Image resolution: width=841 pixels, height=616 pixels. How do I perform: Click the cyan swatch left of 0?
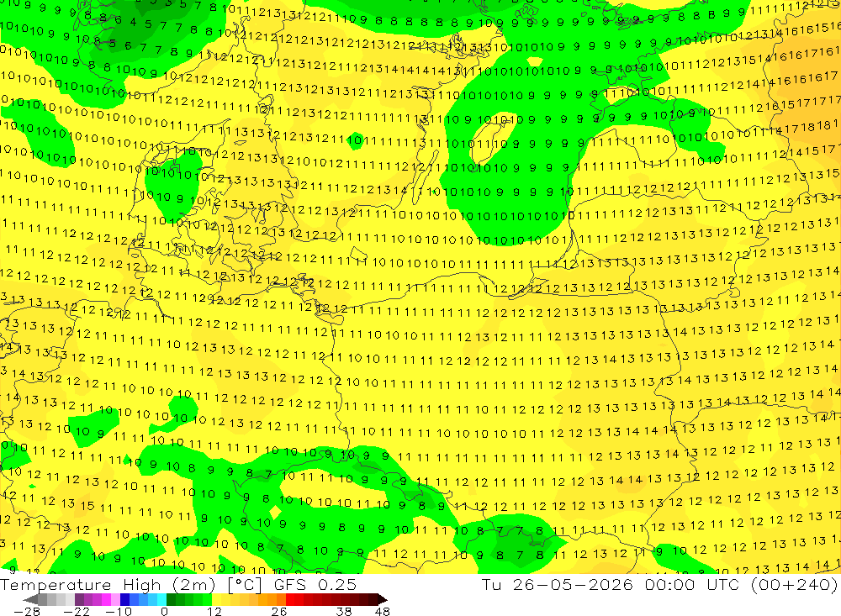click(x=161, y=599)
